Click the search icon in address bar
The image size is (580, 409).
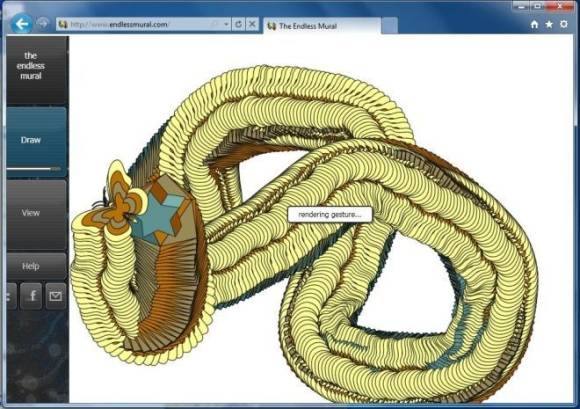[215, 24]
